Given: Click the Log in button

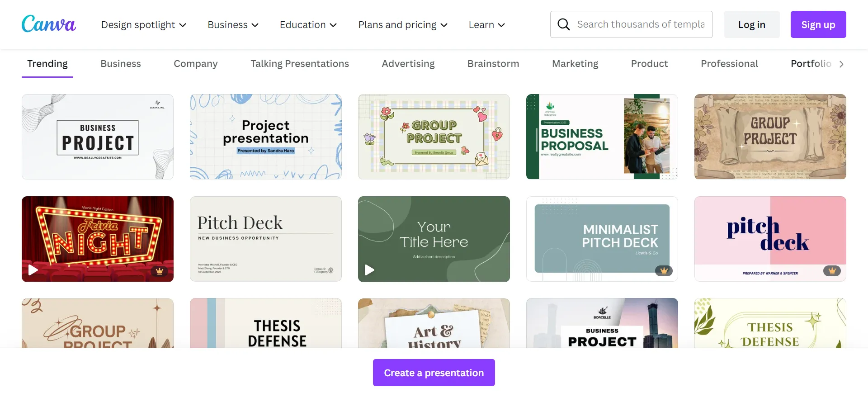Looking at the screenshot, I should pos(752,24).
